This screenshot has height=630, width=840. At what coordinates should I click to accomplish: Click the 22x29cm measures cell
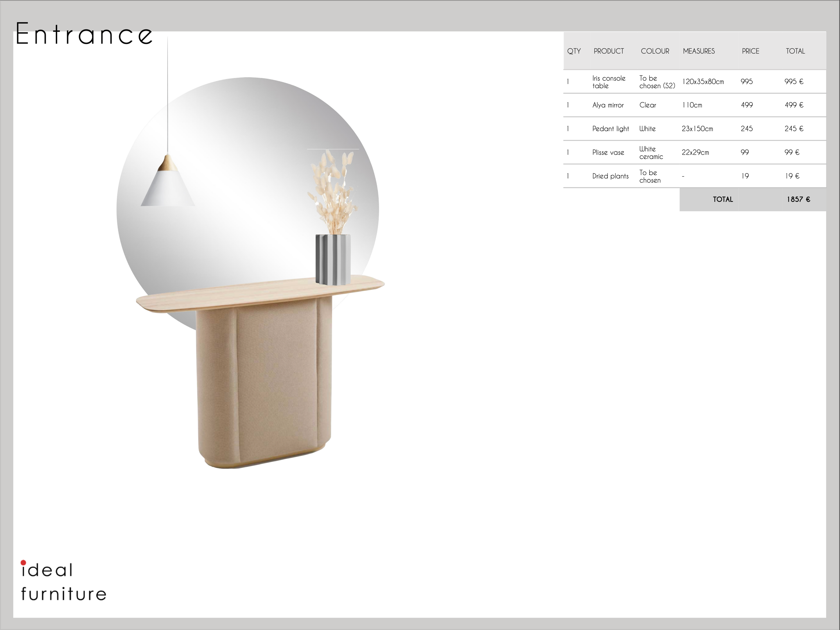click(x=695, y=152)
